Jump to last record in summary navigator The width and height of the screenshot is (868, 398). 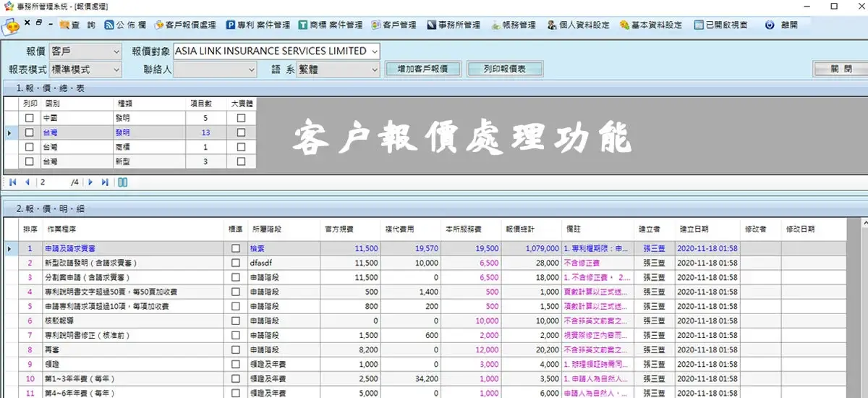(105, 182)
